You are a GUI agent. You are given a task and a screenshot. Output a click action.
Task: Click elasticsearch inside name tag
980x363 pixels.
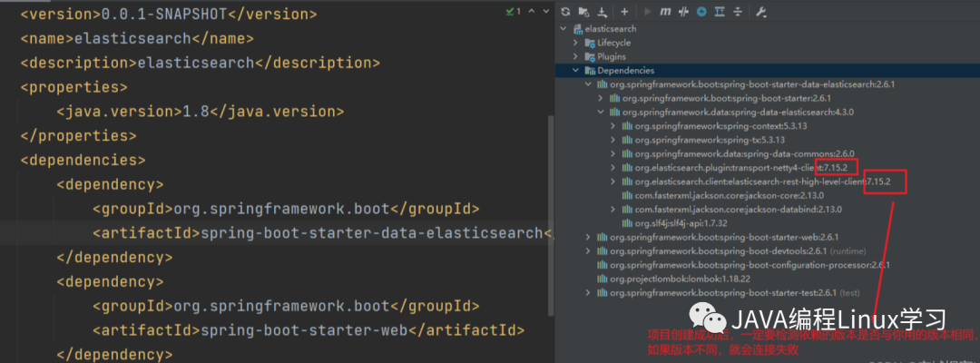point(132,38)
